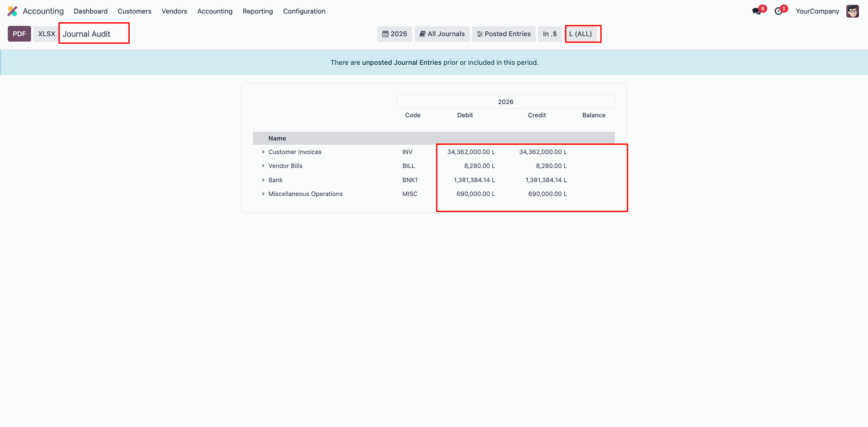This screenshot has height=427, width=868.
Task: Click the In .$ rounding filter
Action: coord(549,34)
